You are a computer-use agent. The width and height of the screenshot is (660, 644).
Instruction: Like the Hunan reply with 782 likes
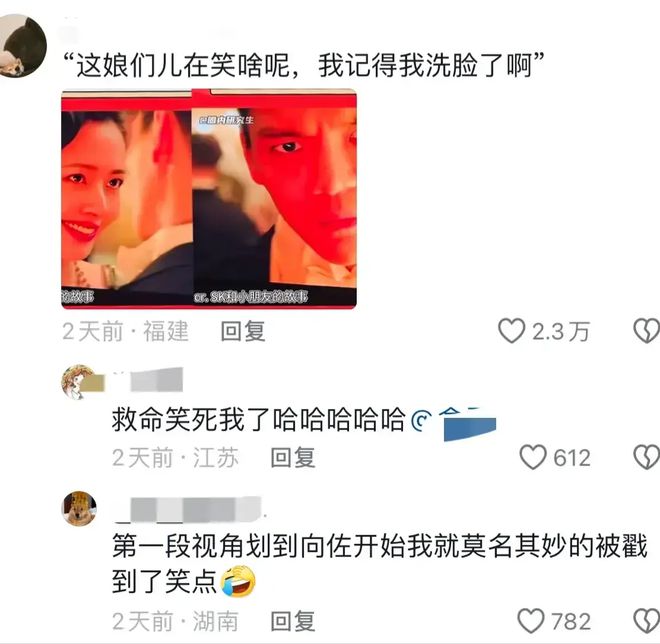click(x=531, y=621)
